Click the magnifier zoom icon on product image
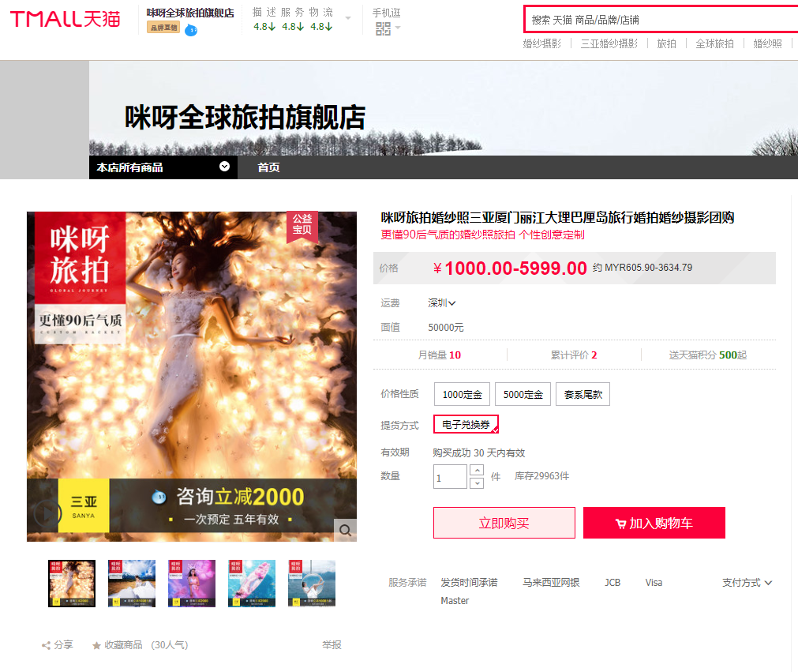This screenshot has height=672, width=798. 345,530
